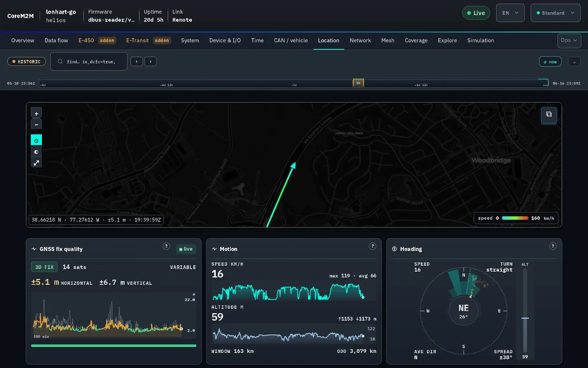This screenshot has width=588, height=368.
Task: Click speed sparkline chart
Action: (293, 291)
